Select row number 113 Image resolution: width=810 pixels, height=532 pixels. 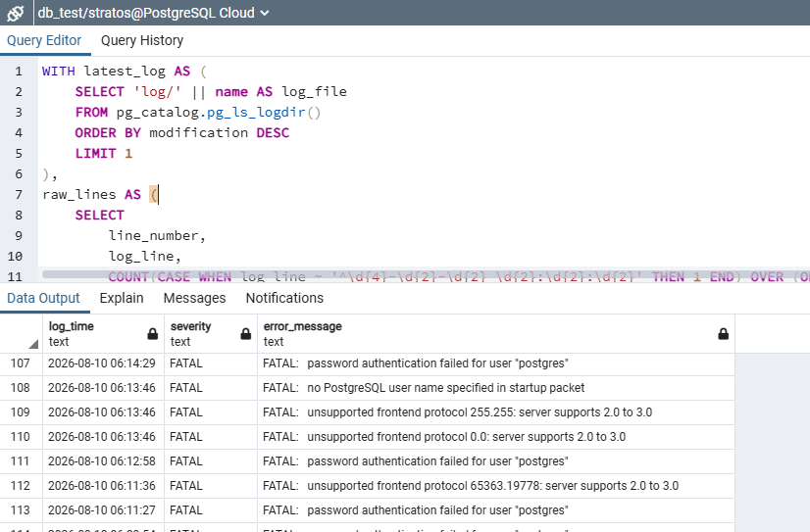(x=21, y=510)
